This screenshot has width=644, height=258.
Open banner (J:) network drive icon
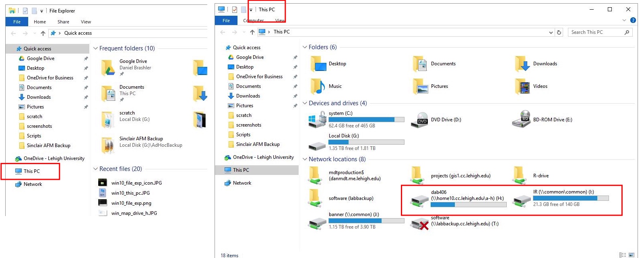317,223
